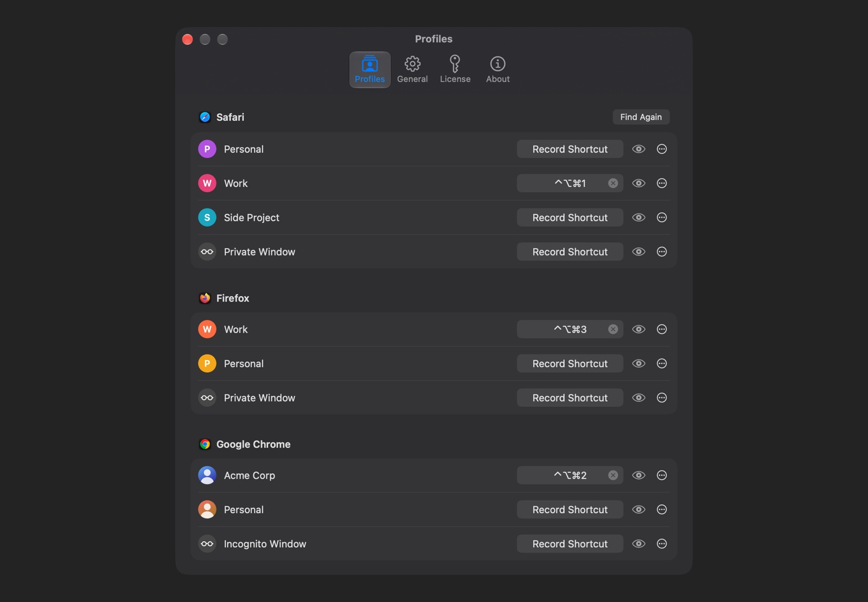Switch to the General tab

(412, 69)
